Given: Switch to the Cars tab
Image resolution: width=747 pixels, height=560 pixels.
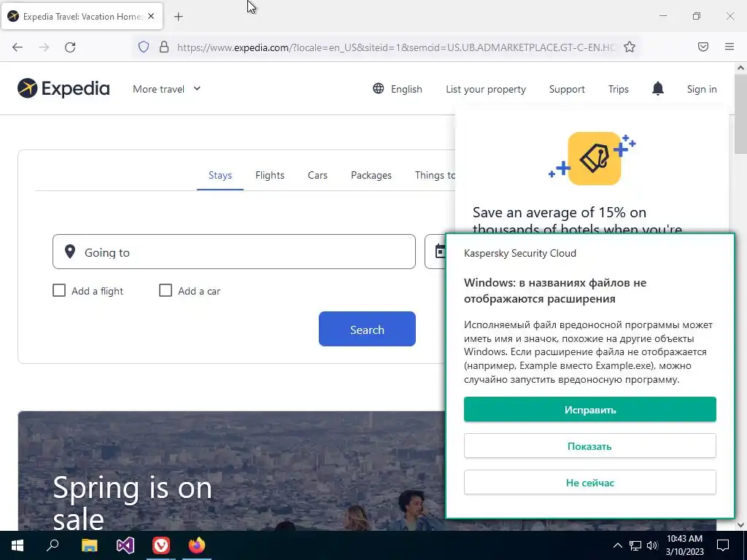Looking at the screenshot, I should click(317, 175).
